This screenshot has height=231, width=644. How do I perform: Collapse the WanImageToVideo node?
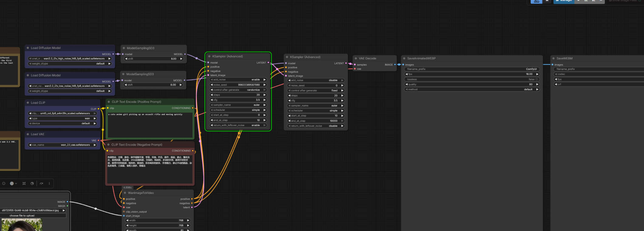point(125,193)
